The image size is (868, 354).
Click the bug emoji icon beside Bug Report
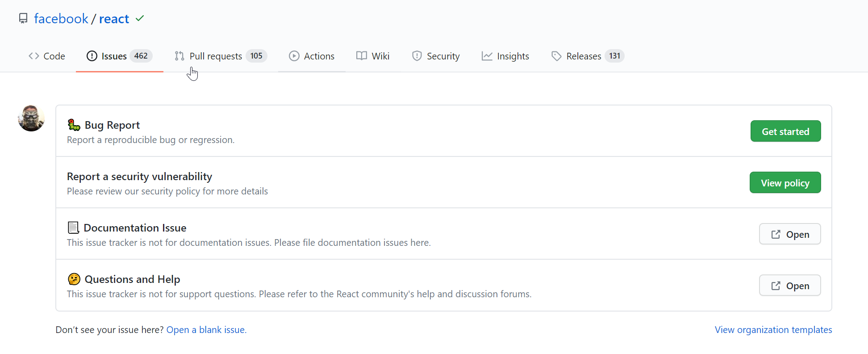(x=74, y=125)
